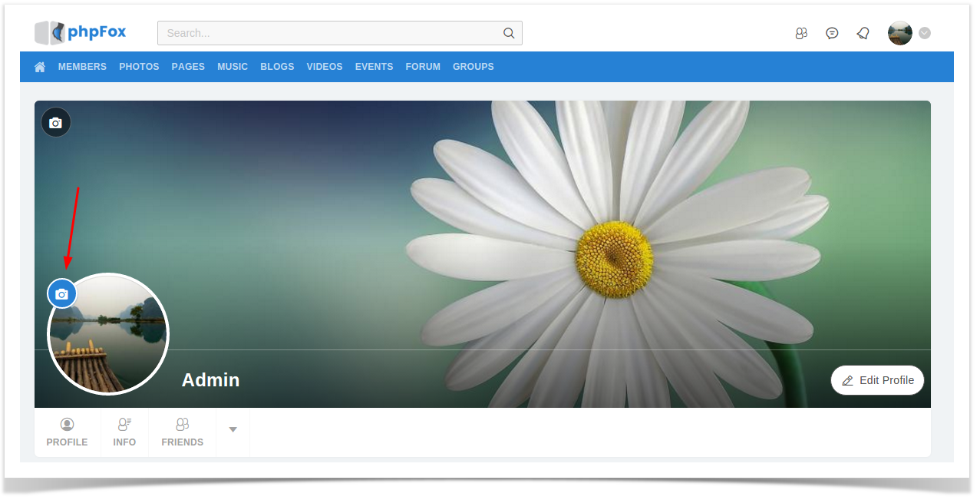
Task: Open the Pages menu item
Action: tap(188, 67)
